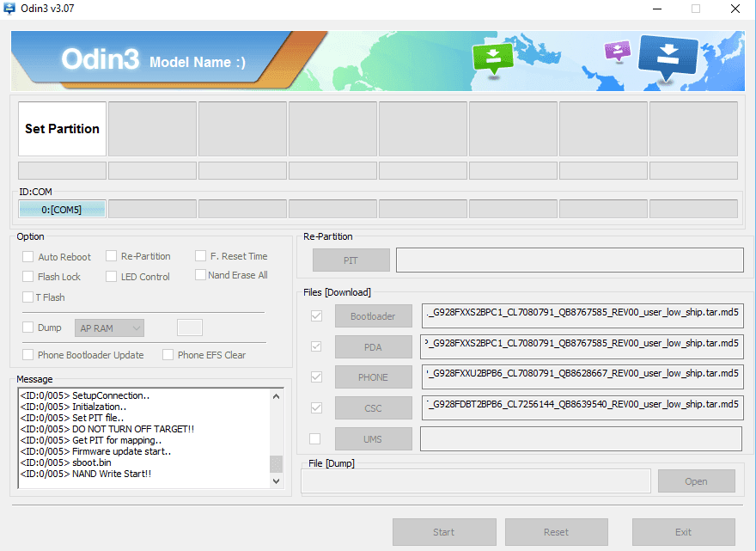Viewport: 756px width, 551px height.
Task: Minimize the Odin3 window
Action: point(657,9)
